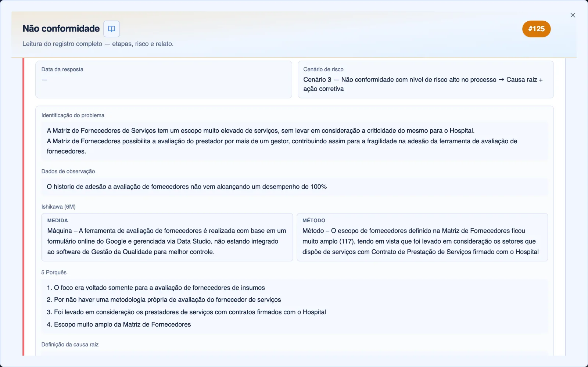Click reason 3 'Foi levado em consideração'
This screenshot has width=588, height=367.
point(186,312)
